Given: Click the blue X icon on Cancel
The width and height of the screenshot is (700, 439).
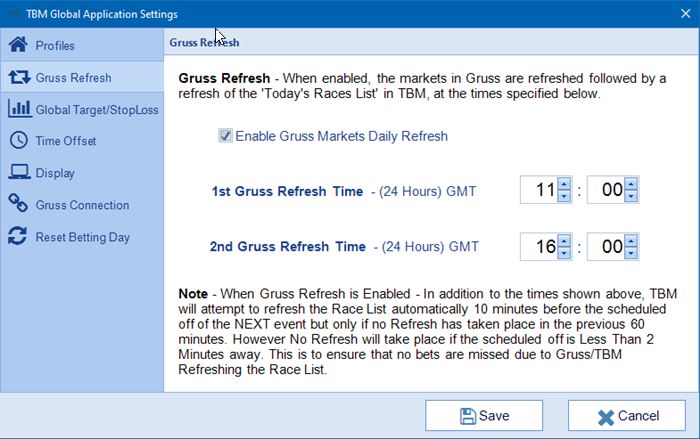Looking at the screenshot, I should pyautogui.click(x=606, y=418).
